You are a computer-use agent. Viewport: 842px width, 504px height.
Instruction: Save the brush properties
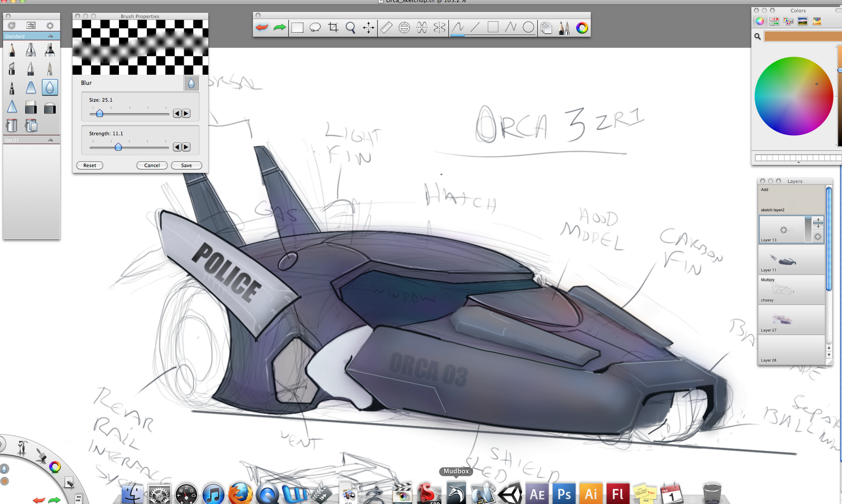pyautogui.click(x=186, y=165)
